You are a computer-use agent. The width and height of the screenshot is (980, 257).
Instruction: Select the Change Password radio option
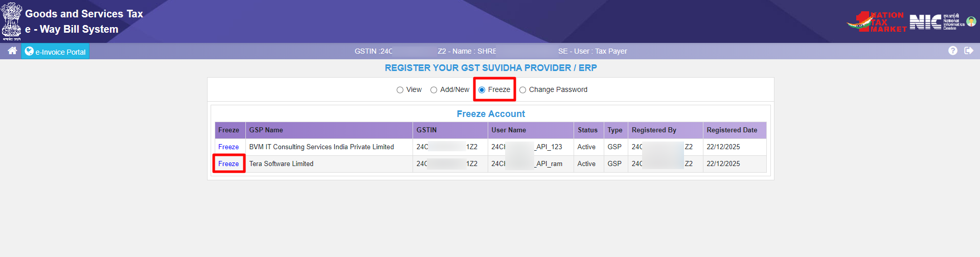click(x=522, y=90)
